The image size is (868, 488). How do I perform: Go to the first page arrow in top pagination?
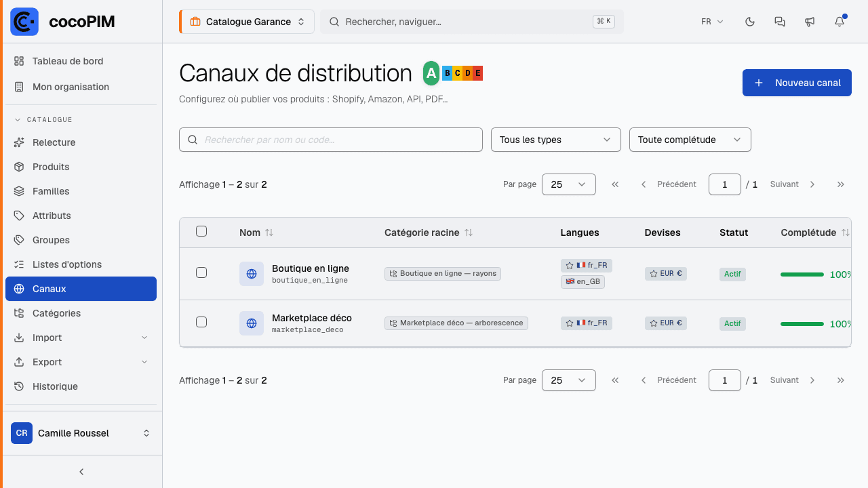[615, 184]
